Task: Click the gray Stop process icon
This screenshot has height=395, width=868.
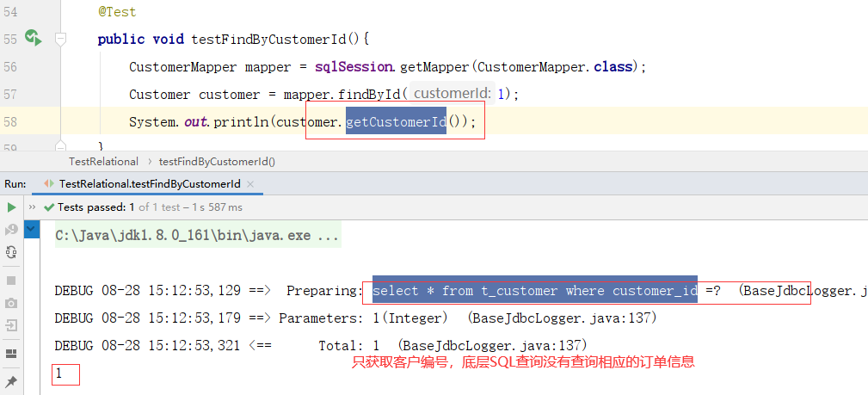Action: pyautogui.click(x=11, y=281)
